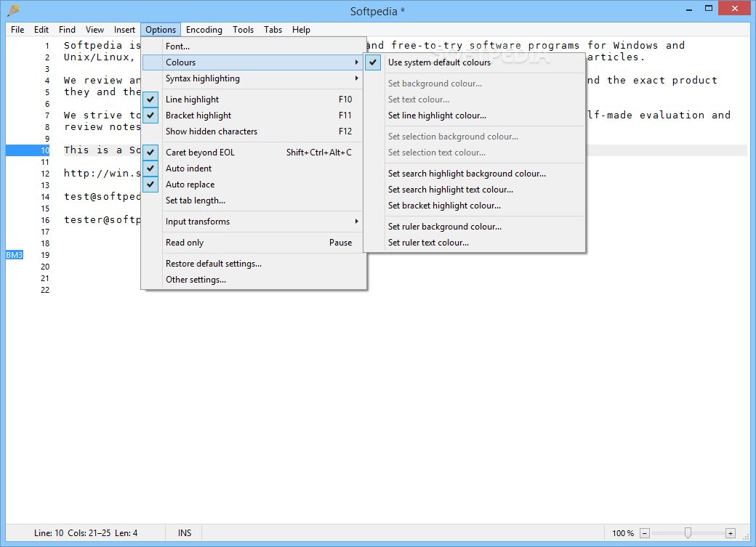Click the window resize grip corner
The image size is (756, 547).
(746, 536)
